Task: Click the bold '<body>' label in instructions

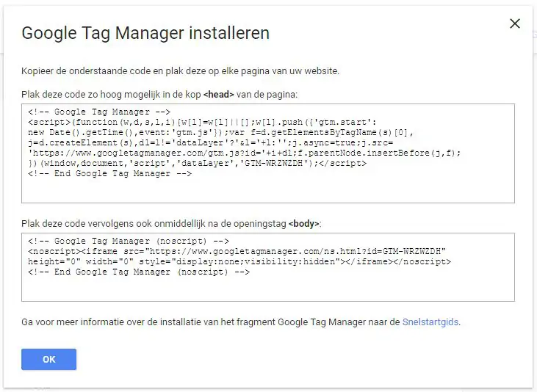Action: 304,224
